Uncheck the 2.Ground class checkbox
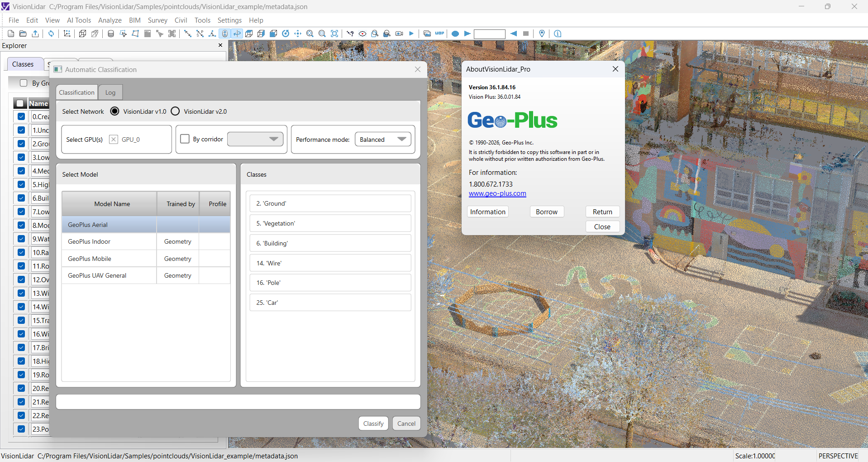 21,144
